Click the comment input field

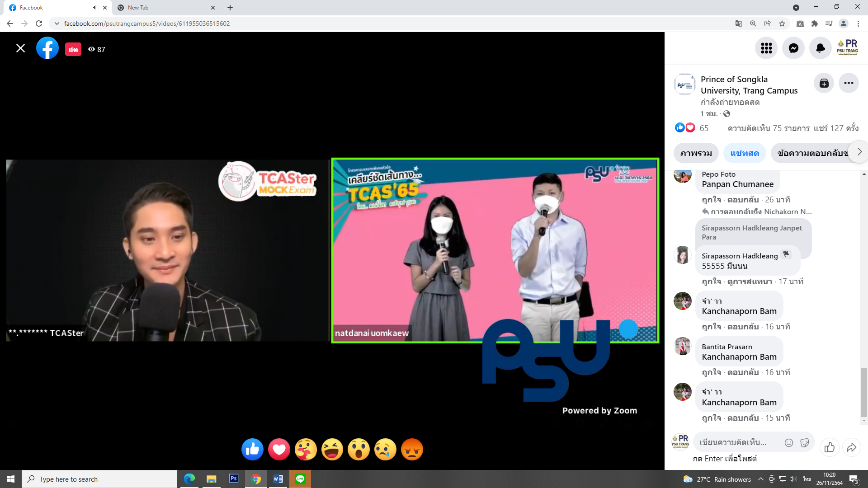[x=737, y=442]
